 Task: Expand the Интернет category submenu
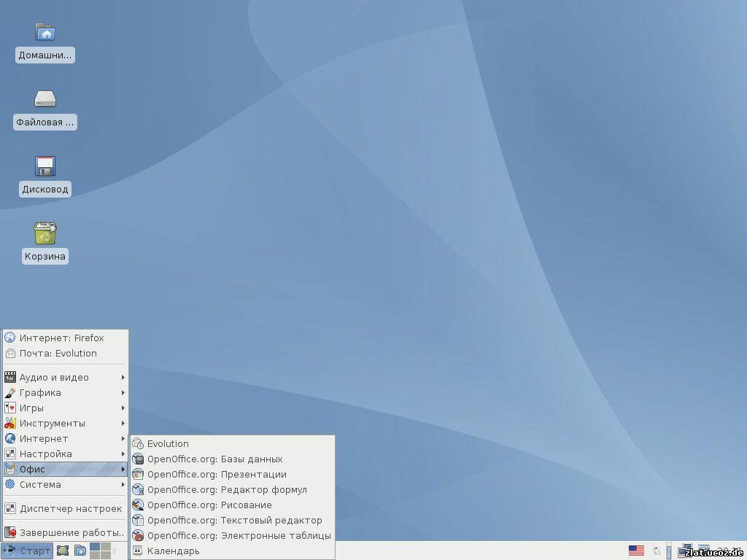[65, 438]
